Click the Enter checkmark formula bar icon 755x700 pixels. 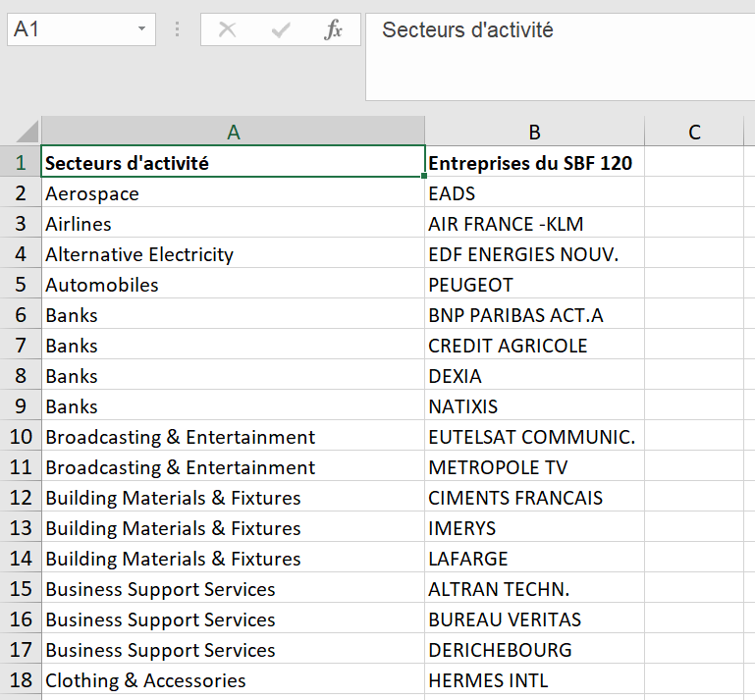281,30
